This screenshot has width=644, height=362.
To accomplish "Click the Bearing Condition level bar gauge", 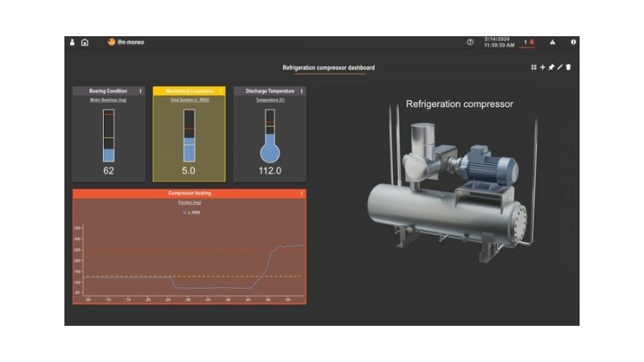I will [x=109, y=135].
